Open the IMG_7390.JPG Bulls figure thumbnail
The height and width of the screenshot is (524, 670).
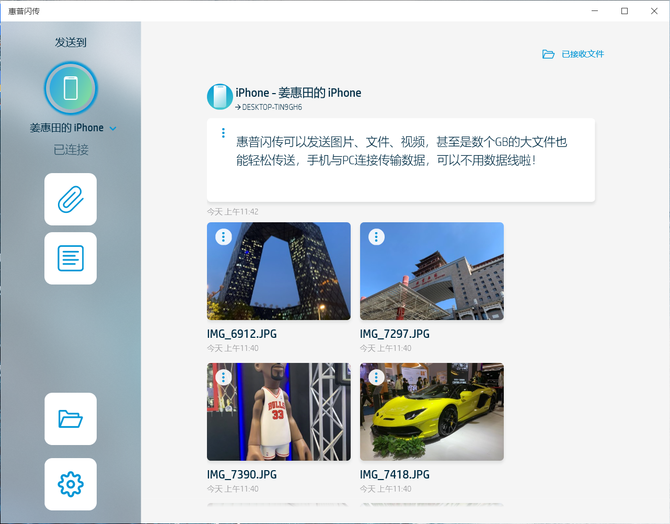pos(279,412)
